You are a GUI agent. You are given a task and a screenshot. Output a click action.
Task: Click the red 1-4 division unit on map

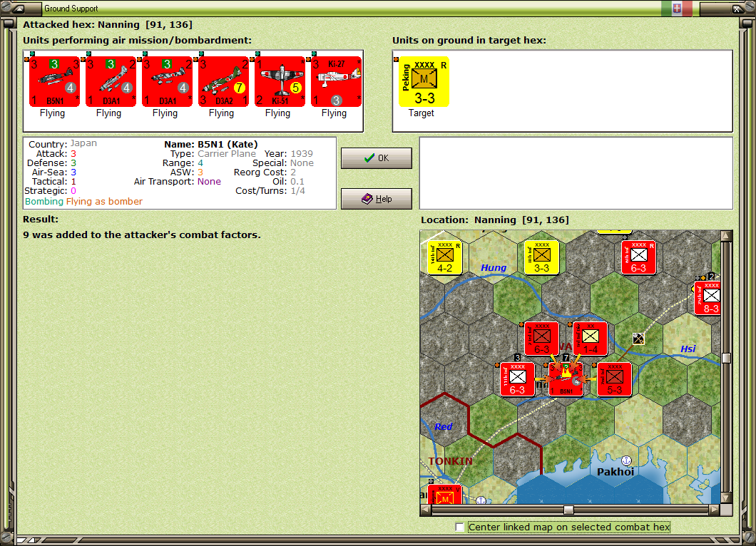590,339
